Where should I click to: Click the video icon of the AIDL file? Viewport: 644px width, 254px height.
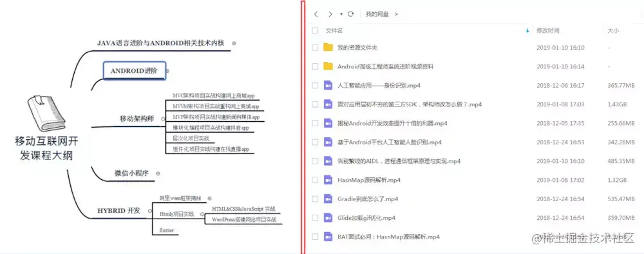click(x=328, y=161)
